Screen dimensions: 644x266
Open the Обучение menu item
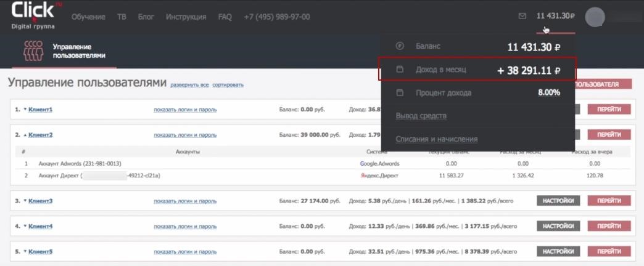(88, 17)
